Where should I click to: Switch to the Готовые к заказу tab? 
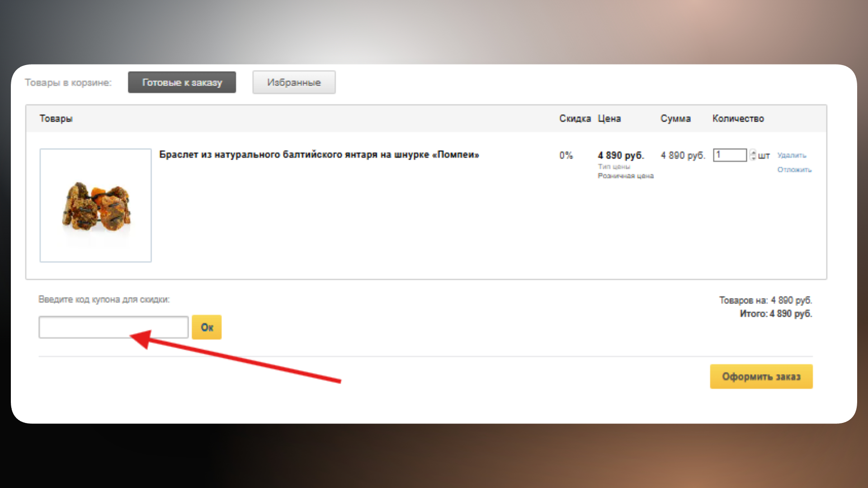tap(182, 82)
